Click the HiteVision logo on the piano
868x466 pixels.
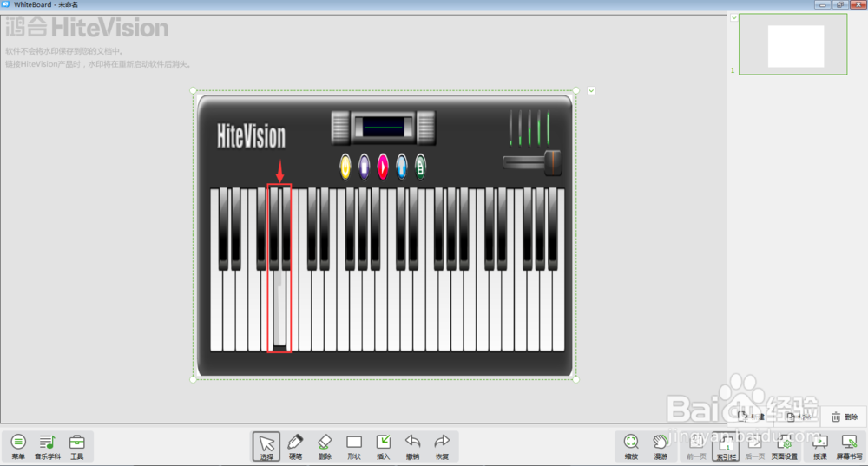[252, 136]
